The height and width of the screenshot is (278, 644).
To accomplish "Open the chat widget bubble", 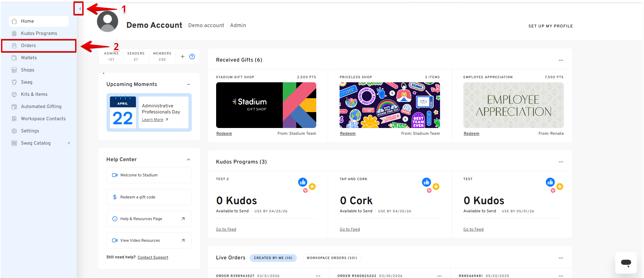I will 626,262.
